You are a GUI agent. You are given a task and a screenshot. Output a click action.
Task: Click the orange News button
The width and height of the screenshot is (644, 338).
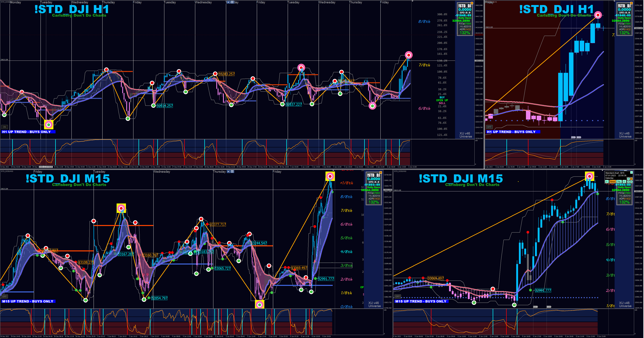[613, 181]
